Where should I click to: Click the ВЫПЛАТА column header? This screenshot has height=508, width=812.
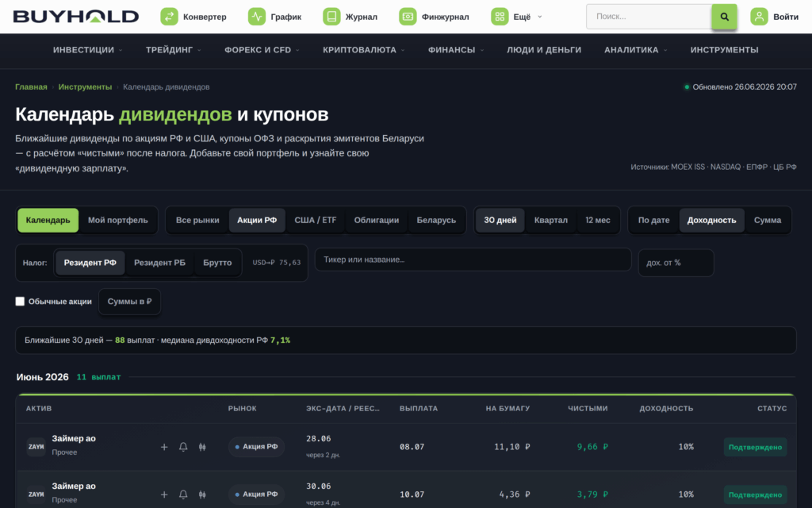click(419, 409)
